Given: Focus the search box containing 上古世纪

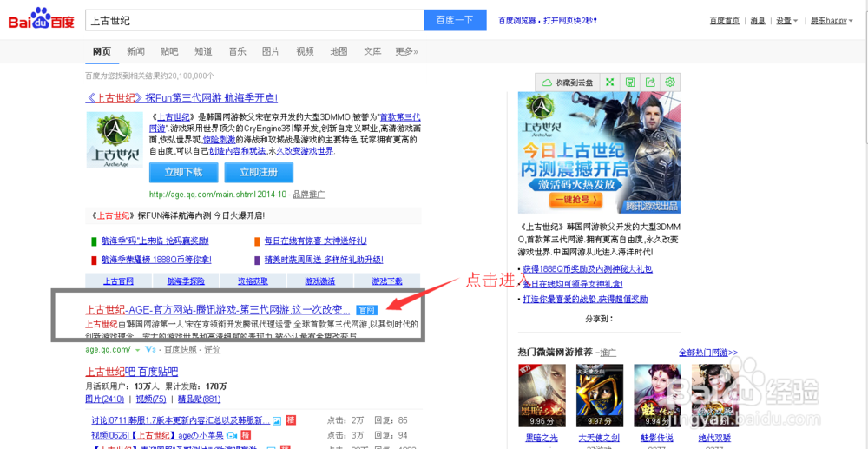Looking at the screenshot, I should [254, 20].
